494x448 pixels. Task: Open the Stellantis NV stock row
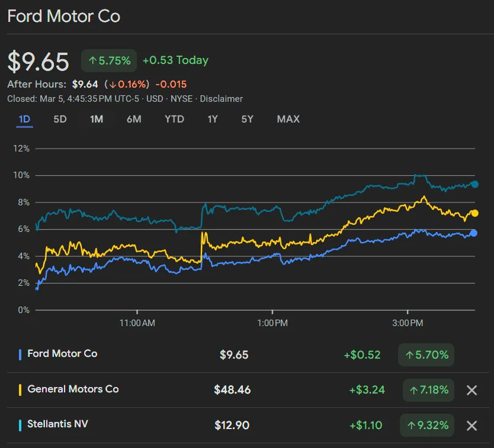58,424
